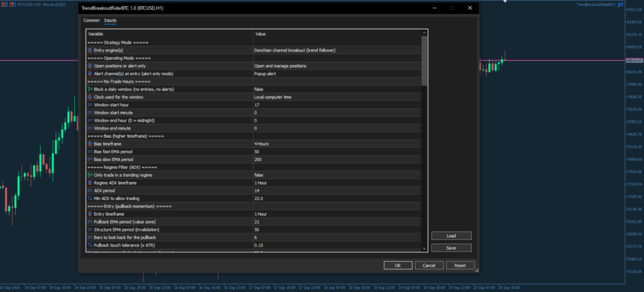Screen dimensions: 644x292
Task: Click the fraction icon beside Min ADX to allow trading
Action: tap(90, 198)
